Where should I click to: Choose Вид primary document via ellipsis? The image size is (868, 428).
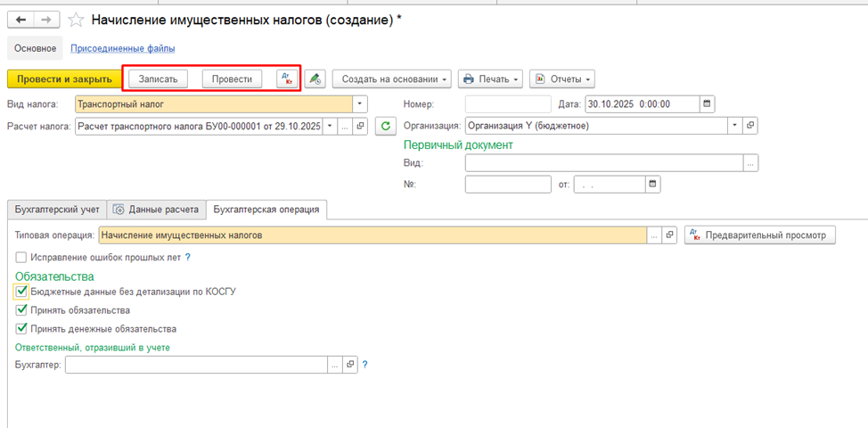(x=750, y=163)
